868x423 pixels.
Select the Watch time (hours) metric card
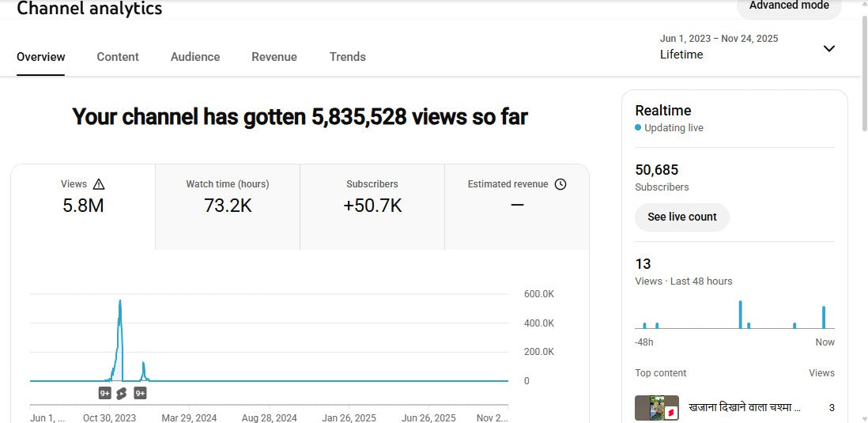(228, 206)
